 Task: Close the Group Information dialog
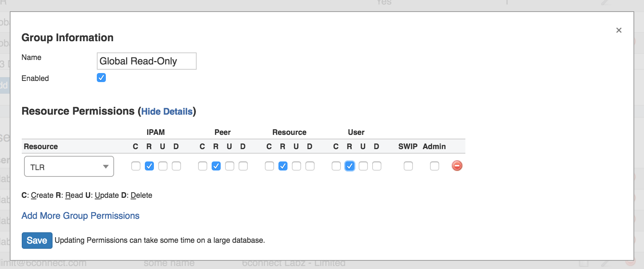(619, 30)
